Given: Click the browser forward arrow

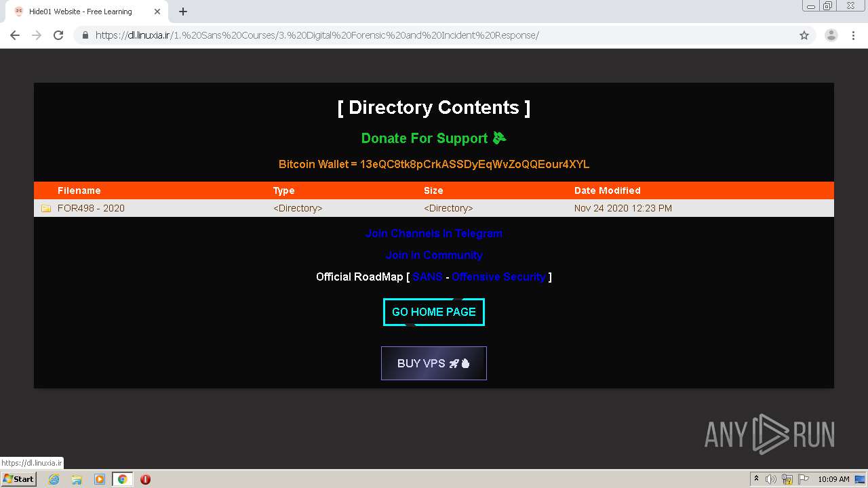Looking at the screenshot, I should click(37, 35).
